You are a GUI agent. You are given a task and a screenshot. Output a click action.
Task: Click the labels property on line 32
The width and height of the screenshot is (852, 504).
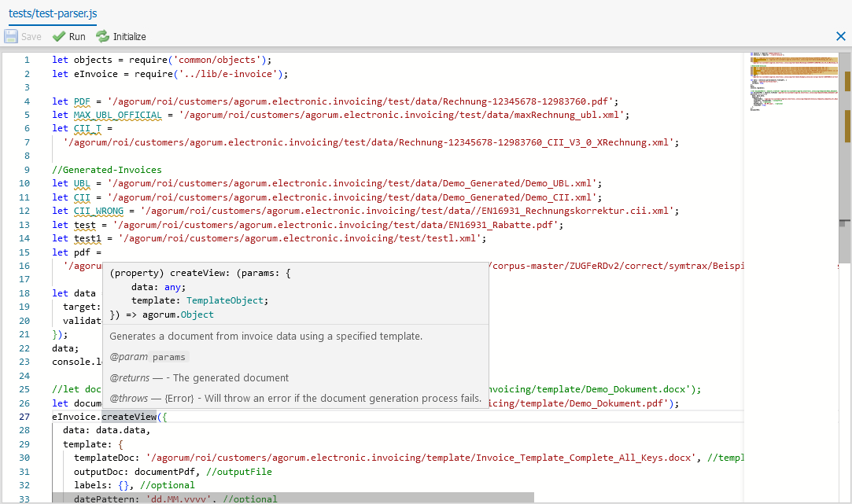click(x=93, y=485)
